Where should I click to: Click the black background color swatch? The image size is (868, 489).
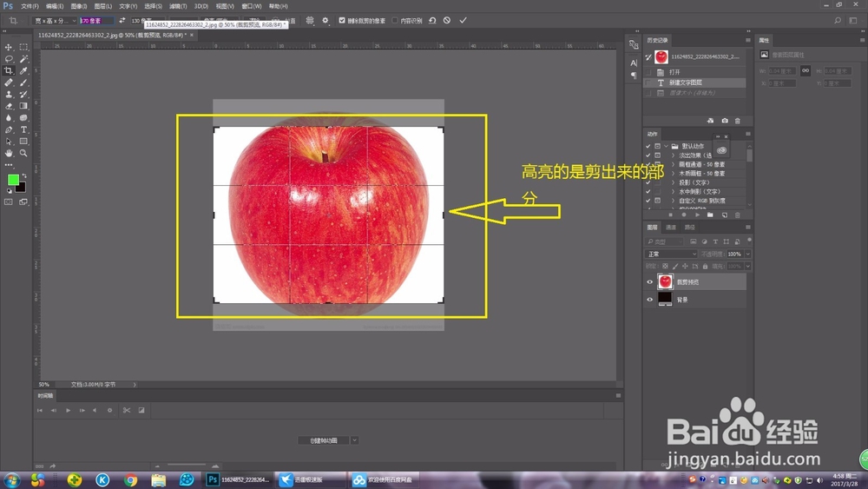(22, 188)
